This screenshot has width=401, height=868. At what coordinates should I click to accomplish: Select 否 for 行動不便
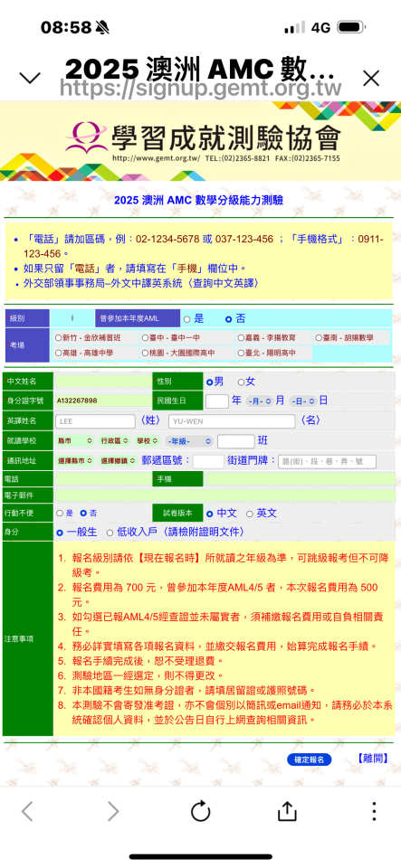pyautogui.click(x=84, y=514)
